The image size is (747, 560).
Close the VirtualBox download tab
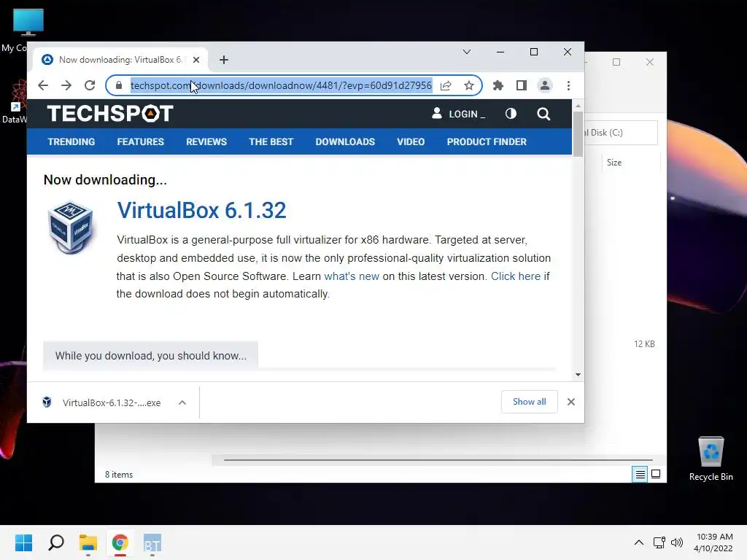pyautogui.click(x=196, y=60)
